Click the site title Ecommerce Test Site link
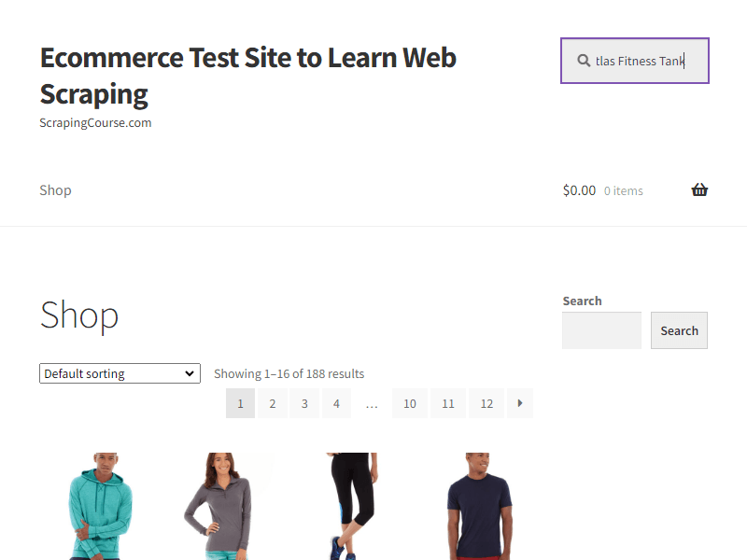Screen dimensions: 747x560 tap(248, 76)
